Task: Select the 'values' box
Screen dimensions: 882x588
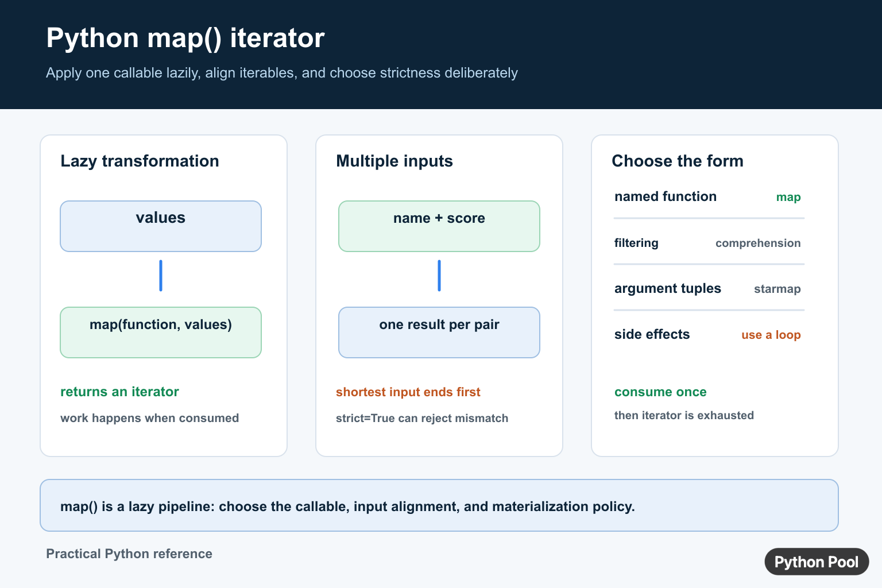Action: (161, 226)
